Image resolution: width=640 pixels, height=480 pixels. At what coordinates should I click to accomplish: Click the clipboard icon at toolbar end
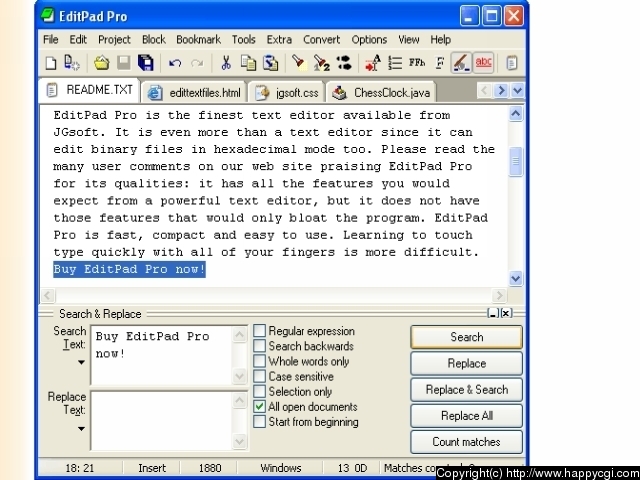511,63
